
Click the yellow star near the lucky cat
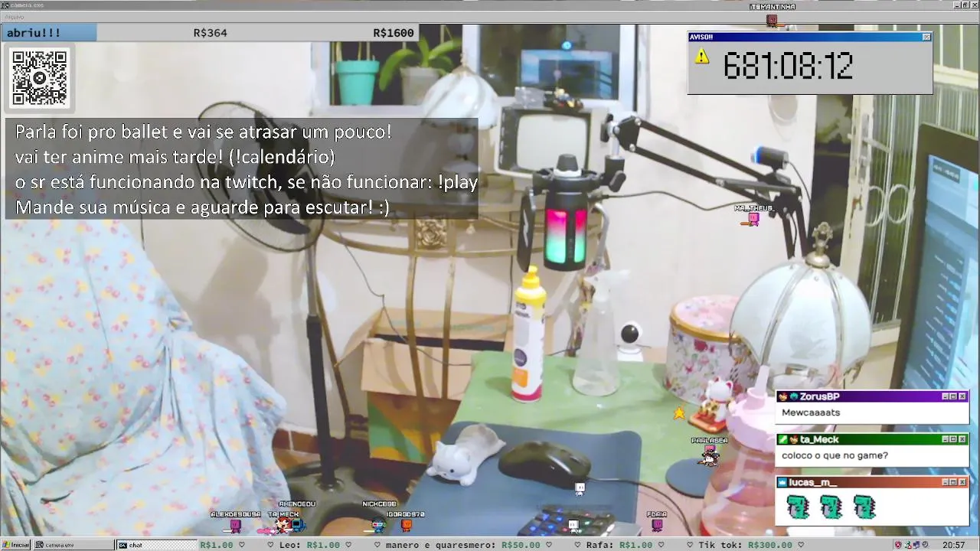click(678, 413)
